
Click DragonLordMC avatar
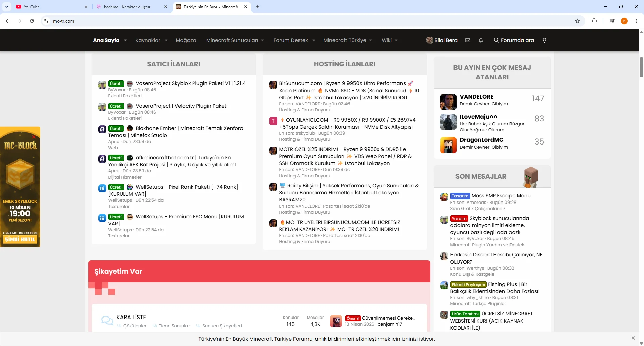tap(448, 145)
